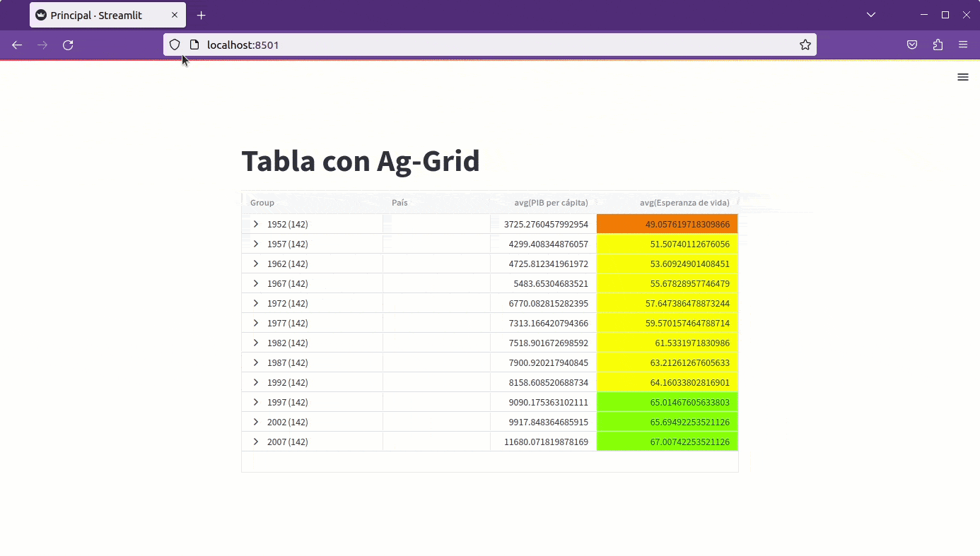Viewport: 980px width, 556px height.
Task: Click the yellow cell 59.570157464788714
Action: pos(667,323)
